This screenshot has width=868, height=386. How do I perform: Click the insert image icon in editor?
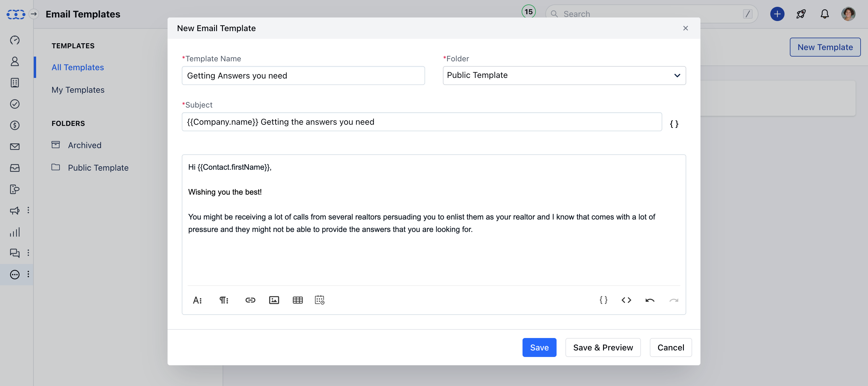274,300
